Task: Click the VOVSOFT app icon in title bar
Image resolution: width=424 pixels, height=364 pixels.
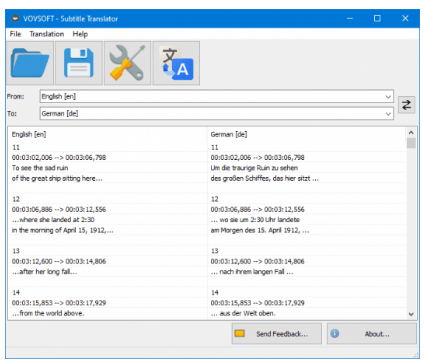Action: point(15,18)
